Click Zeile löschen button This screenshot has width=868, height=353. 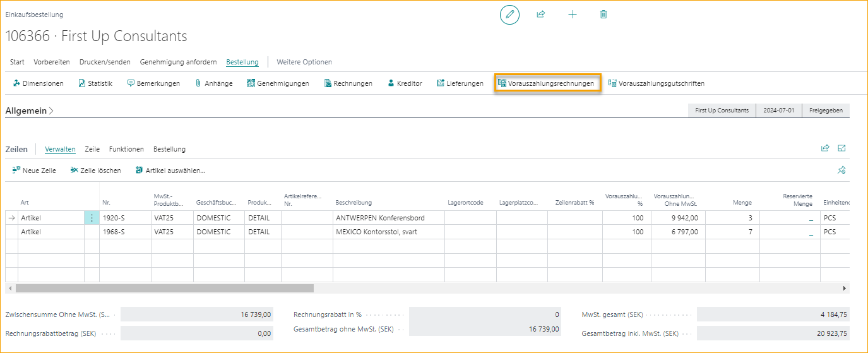click(x=95, y=171)
